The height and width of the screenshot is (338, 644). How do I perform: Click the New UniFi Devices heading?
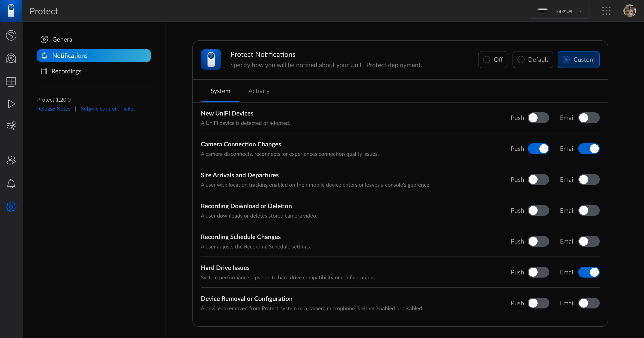tap(227, 113)
